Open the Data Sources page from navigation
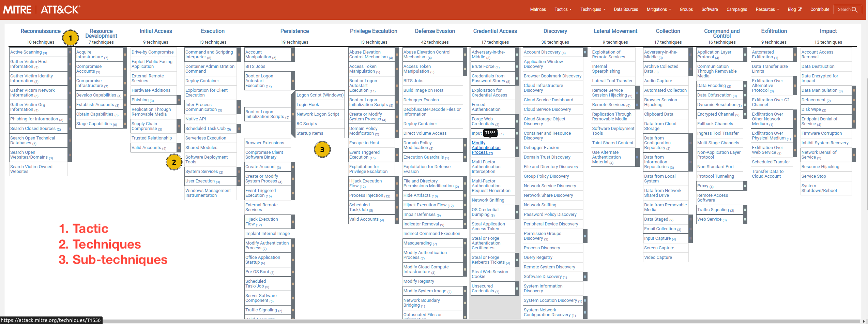868x324 pixels. point(626,9)
